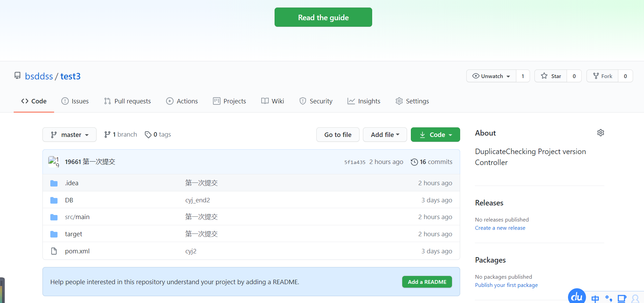Open the cyj2 commit message link

191,251
